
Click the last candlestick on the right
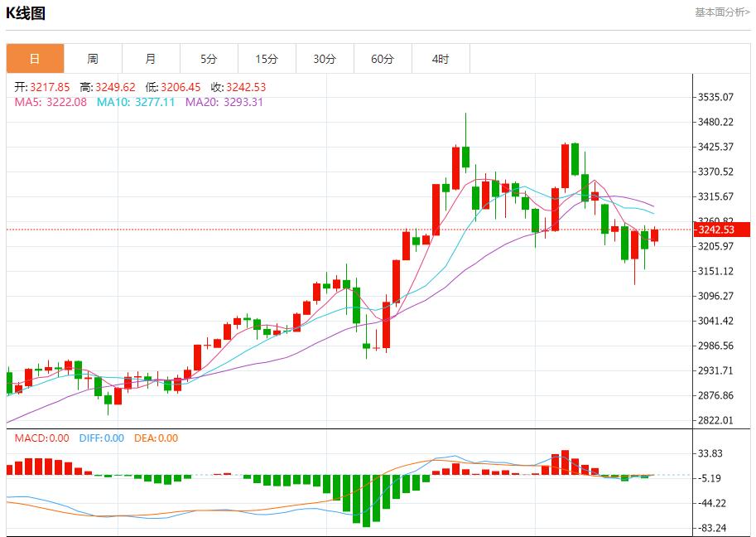click(x=654, y=235)
